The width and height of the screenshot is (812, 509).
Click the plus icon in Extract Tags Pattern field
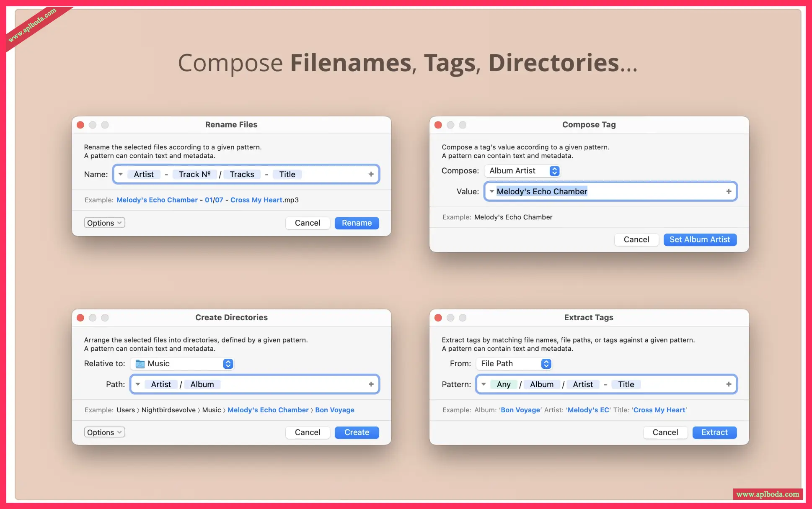click(729, 384)
